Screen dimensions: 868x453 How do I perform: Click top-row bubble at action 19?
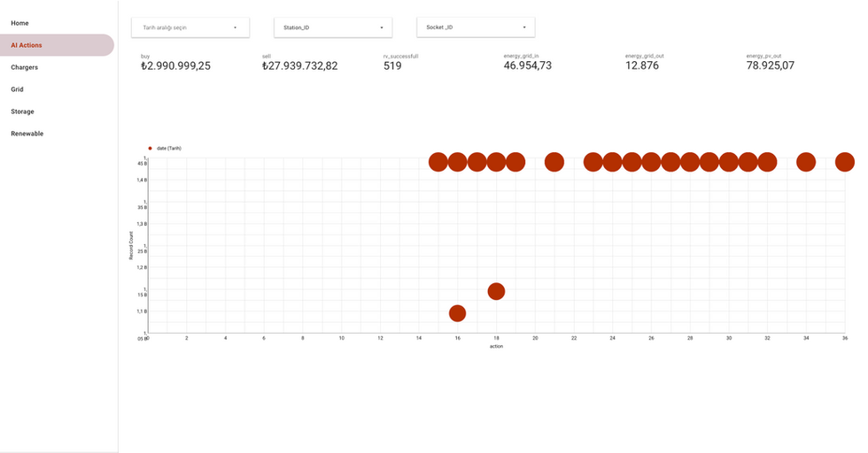point(515,162)
